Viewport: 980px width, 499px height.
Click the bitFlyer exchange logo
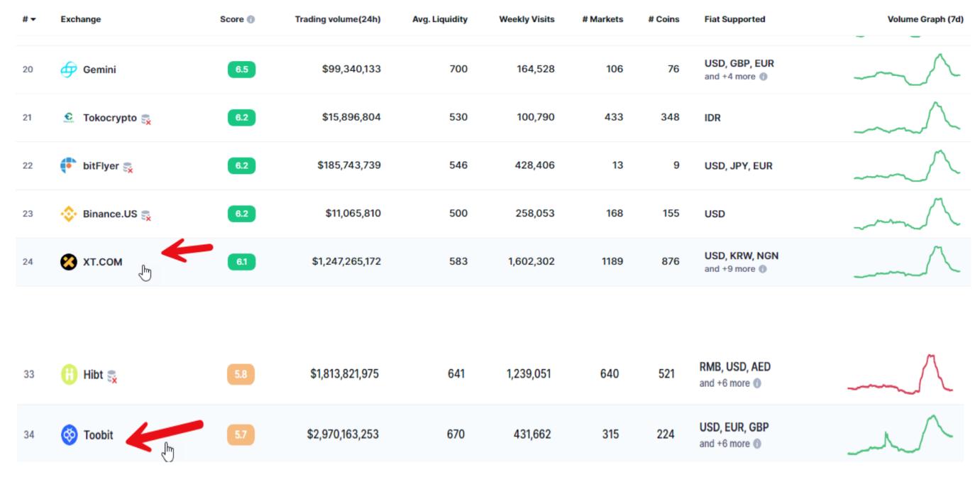[68, 165]
